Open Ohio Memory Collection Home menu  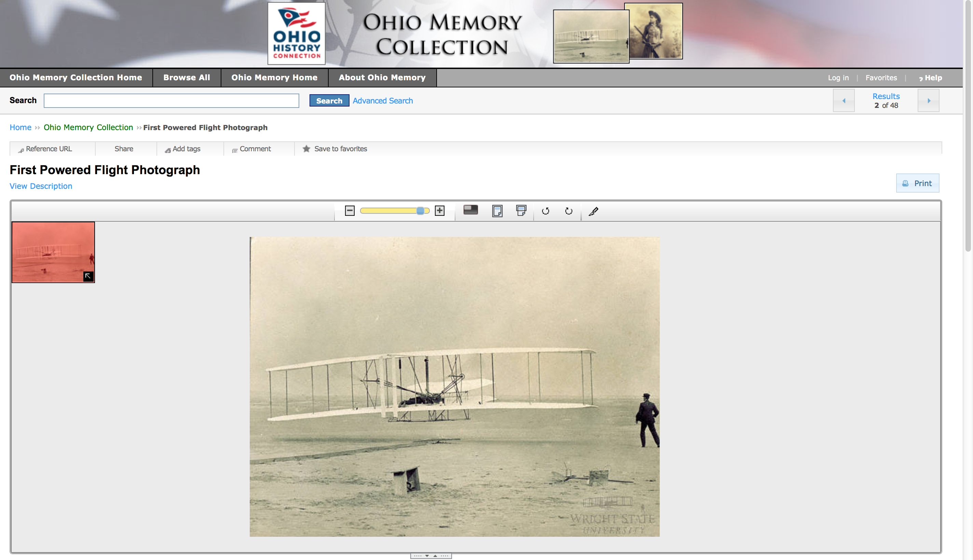76,78
